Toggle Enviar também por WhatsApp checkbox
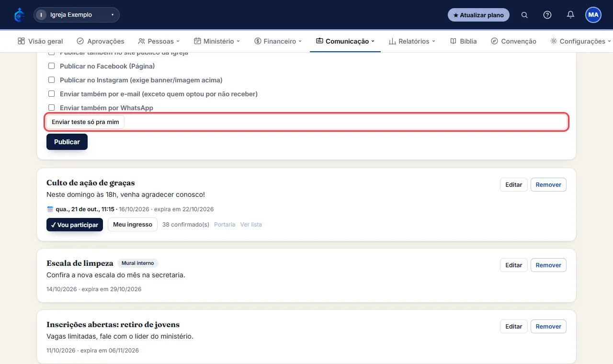Screen dimensions: 613x364 click(x=52, y=108)
